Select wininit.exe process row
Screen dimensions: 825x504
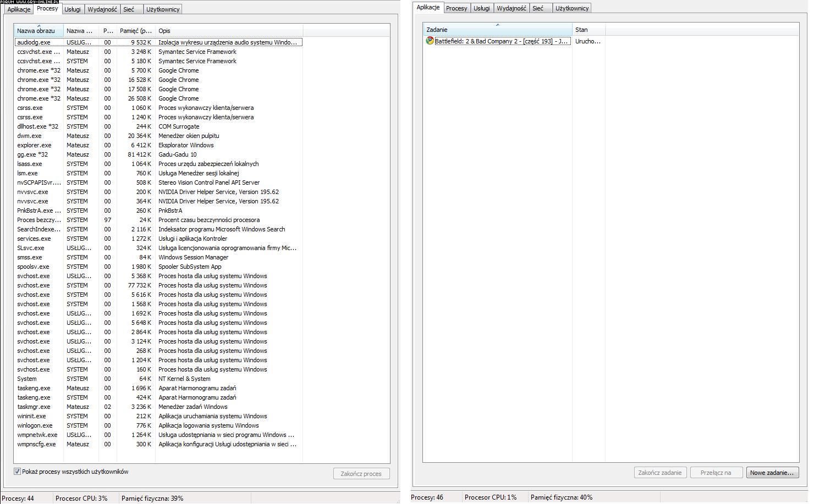click(158, 416)
